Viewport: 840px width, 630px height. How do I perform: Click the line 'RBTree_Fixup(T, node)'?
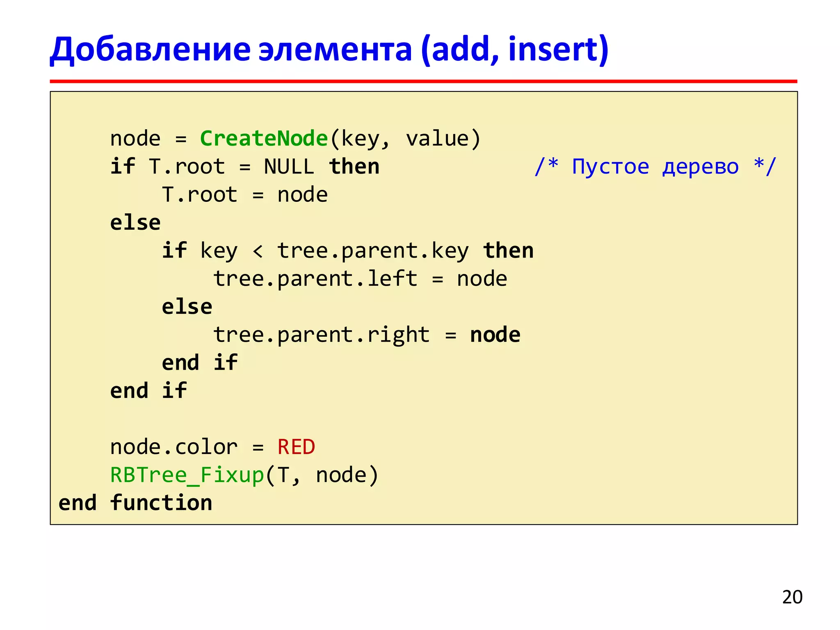tap(244, 475)
